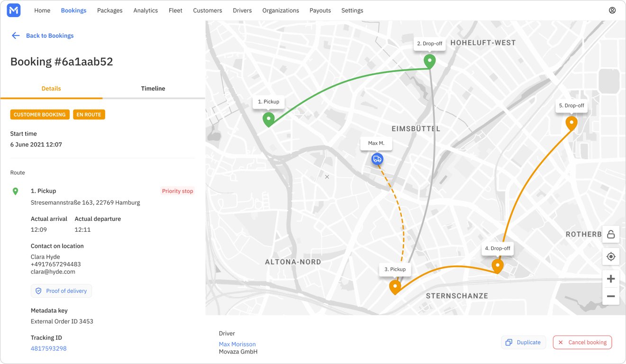Open tracking ID 4817593298 link

pos(49,348)
